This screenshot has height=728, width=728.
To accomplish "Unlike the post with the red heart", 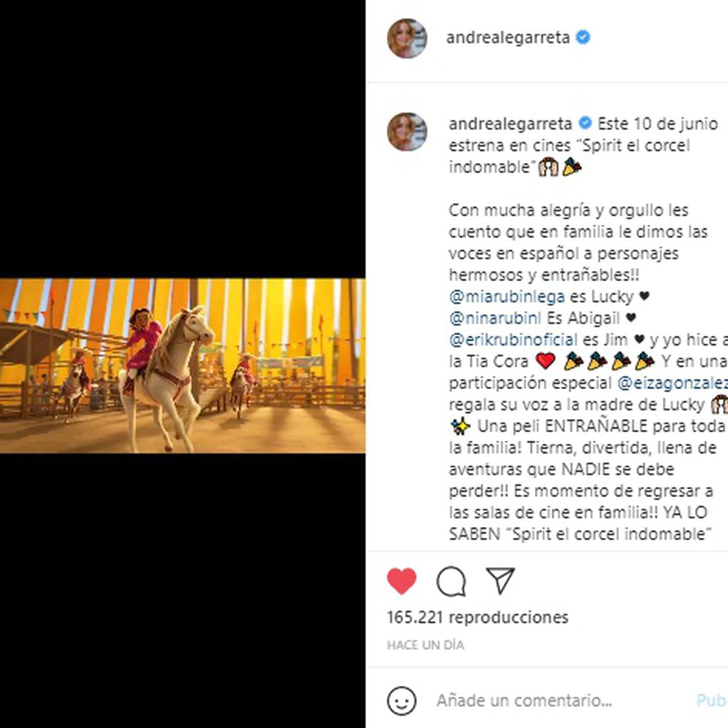I will [401, 580].
